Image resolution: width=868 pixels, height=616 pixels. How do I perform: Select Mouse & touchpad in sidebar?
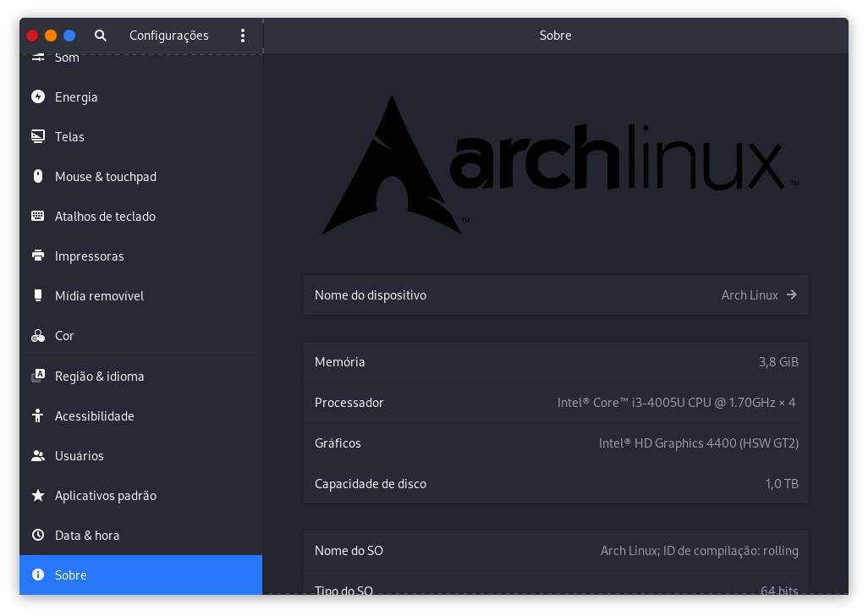(141, 177)
